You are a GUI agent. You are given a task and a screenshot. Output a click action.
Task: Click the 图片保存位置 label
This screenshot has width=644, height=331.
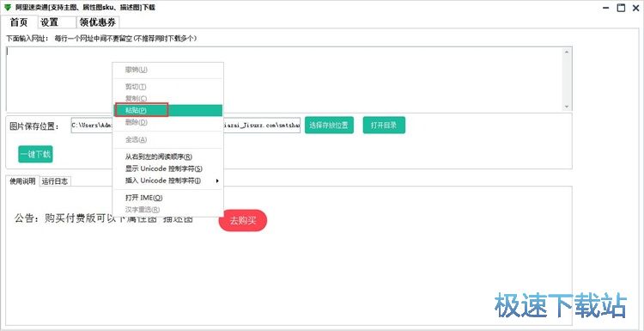click(34, 126)
